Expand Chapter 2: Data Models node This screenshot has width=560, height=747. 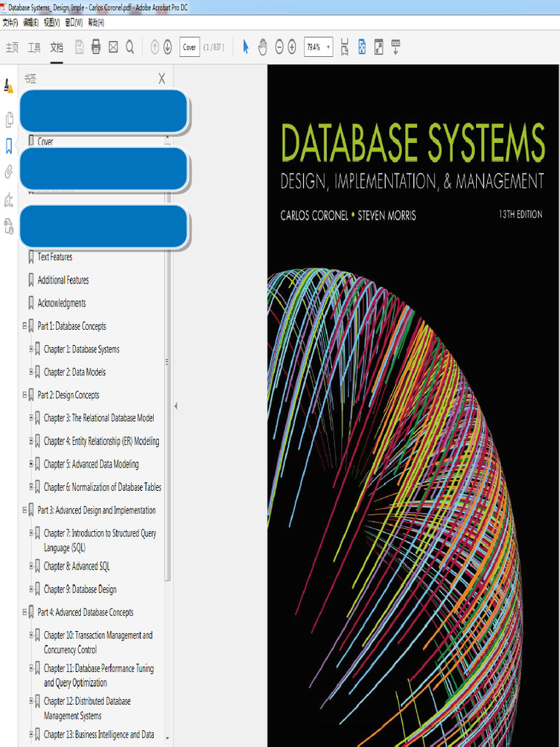31,371
